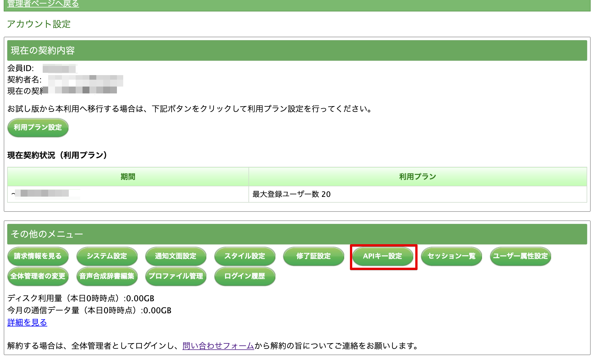Open システム設定 menu button
This screenshot has height=364, width=611.
107,256
